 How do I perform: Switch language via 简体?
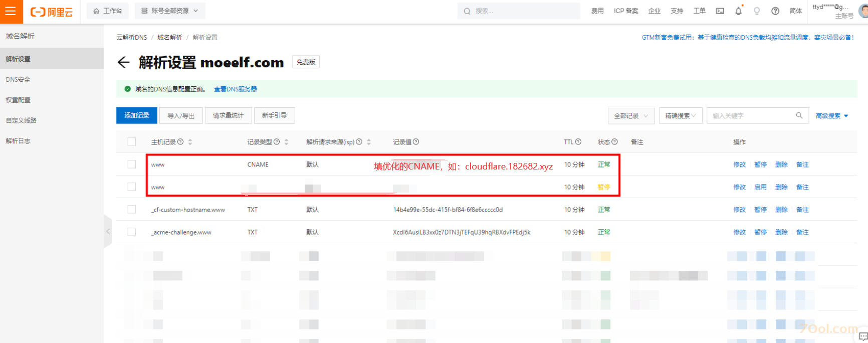796,11
